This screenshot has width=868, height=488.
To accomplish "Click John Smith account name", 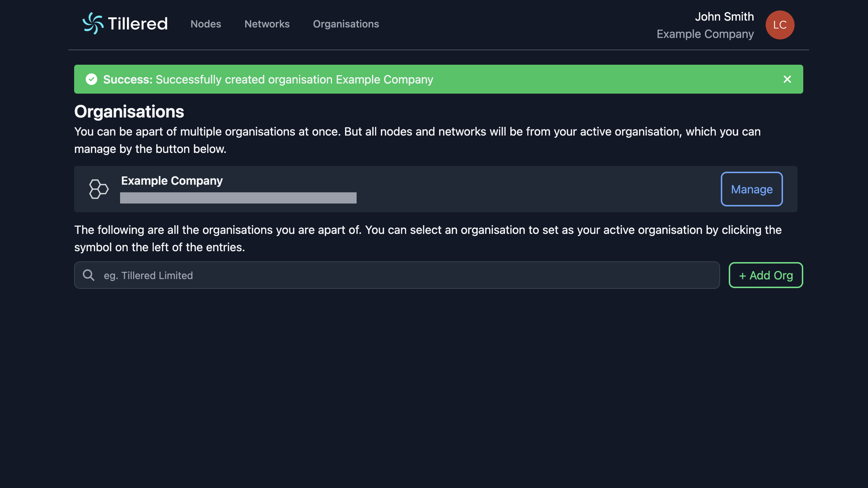I will pos(724,17).
